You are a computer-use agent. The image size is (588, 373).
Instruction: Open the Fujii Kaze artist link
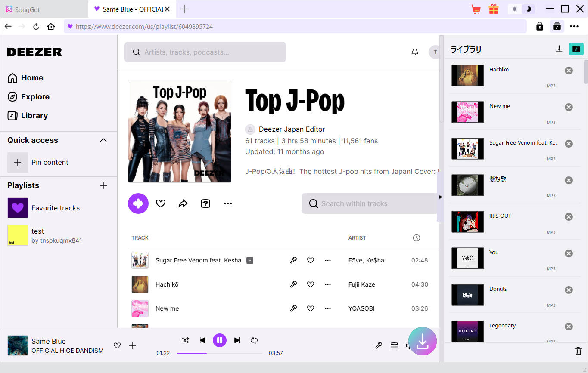tap(362, 284)
